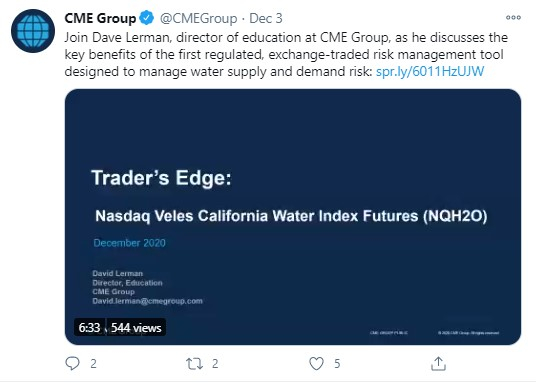The image size is (536, 383).
Task: Open the spr.ly/6011HzUJW link
Action: pos(430,71)
